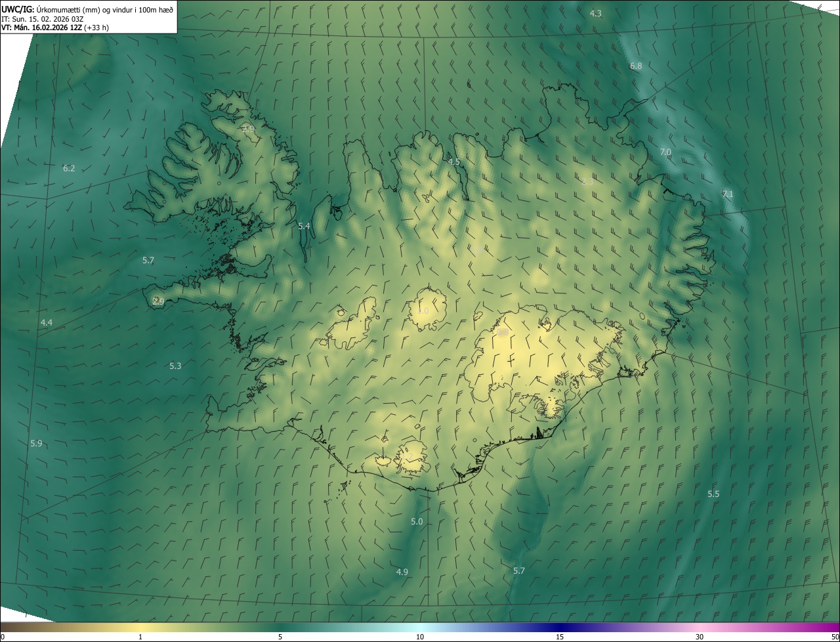Screen dimensions: 840x642
Task: Select the 4.5 value label on north coast
Action: click(454, 161)
